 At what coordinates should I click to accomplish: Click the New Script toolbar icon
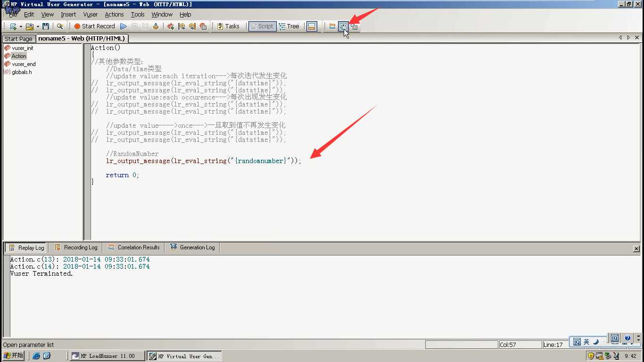coord(13,26)
